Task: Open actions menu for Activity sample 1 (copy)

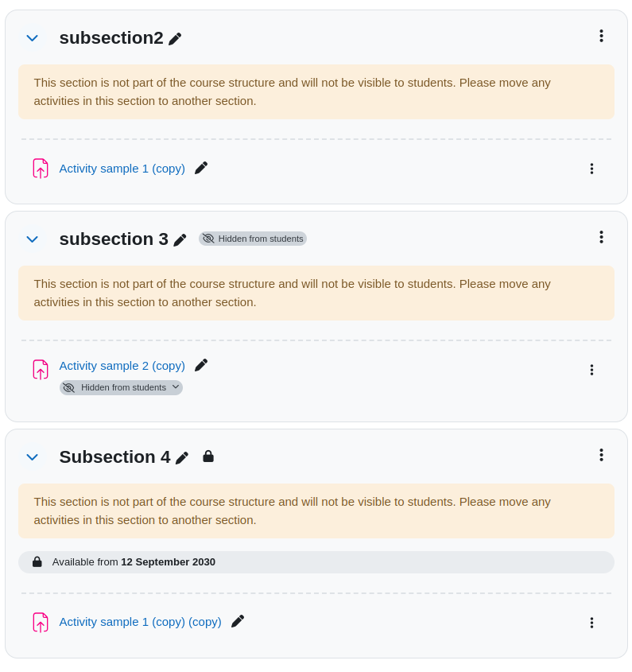Action: tap(591, 169)
